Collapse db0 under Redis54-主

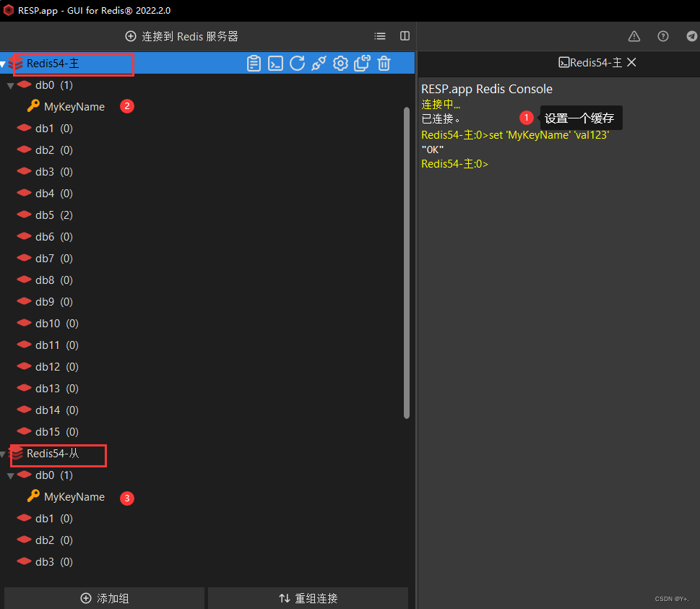(x=11, y=86)
